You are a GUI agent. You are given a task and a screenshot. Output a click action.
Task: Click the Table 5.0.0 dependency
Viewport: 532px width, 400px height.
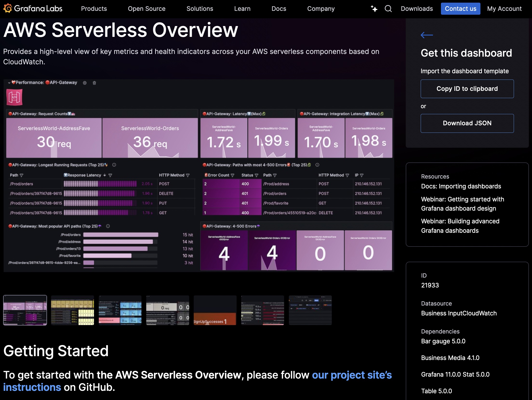pyautogui.click(x=436, y=391)
